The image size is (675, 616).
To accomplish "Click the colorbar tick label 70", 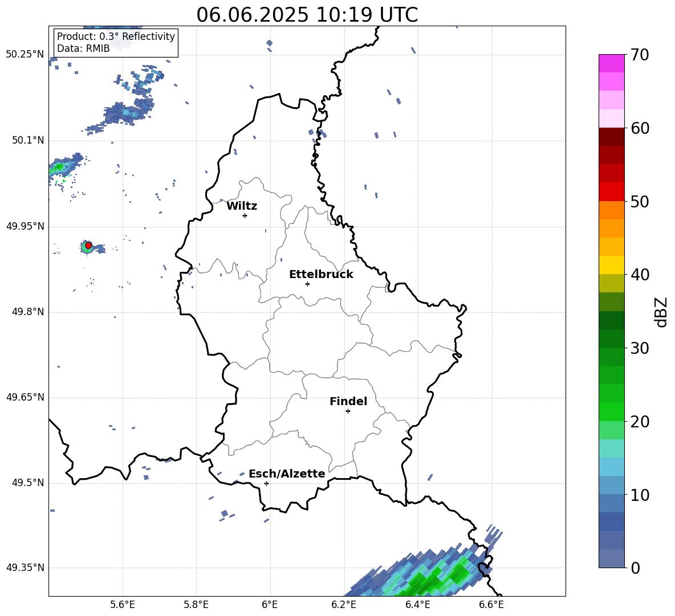I will 640,55.
